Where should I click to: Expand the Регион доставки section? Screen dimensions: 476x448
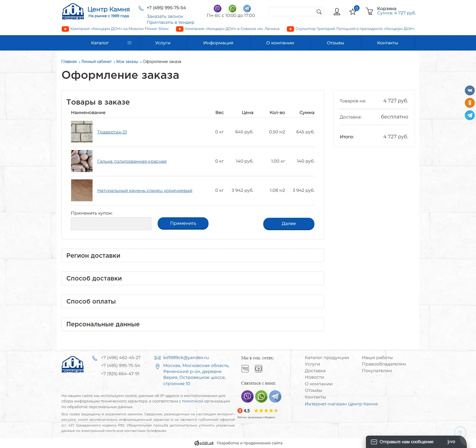coord(193,256)
